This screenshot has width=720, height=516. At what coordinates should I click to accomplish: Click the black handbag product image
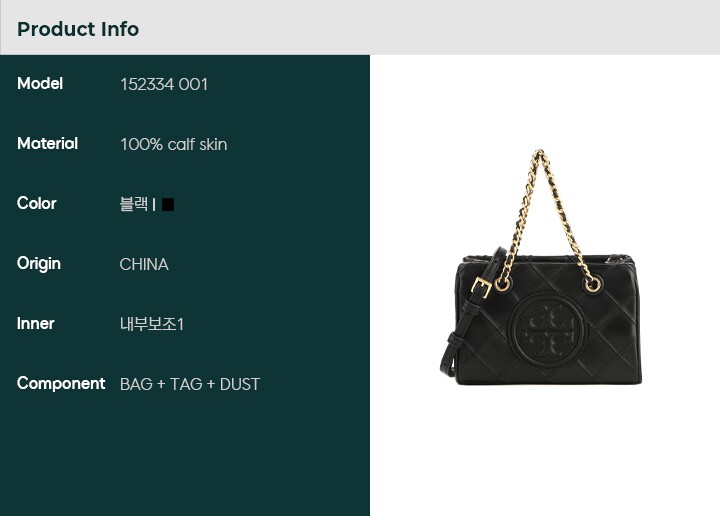coord(541,267)
